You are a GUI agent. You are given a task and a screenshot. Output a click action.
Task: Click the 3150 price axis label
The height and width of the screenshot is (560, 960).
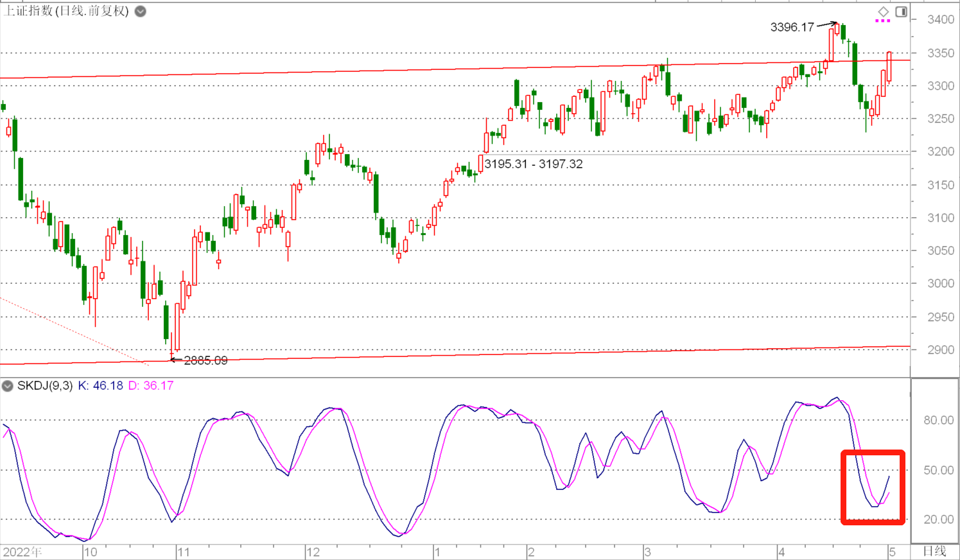[941, 185]
